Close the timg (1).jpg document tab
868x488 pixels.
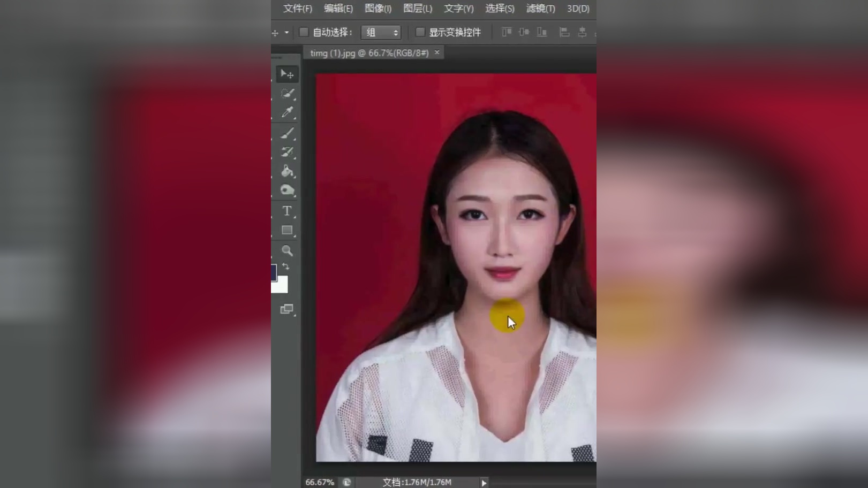437,52
